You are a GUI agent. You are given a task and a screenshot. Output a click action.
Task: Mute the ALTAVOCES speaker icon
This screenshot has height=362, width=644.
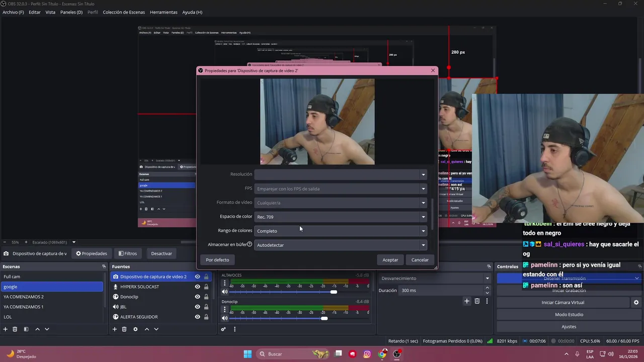click(224, 292)
